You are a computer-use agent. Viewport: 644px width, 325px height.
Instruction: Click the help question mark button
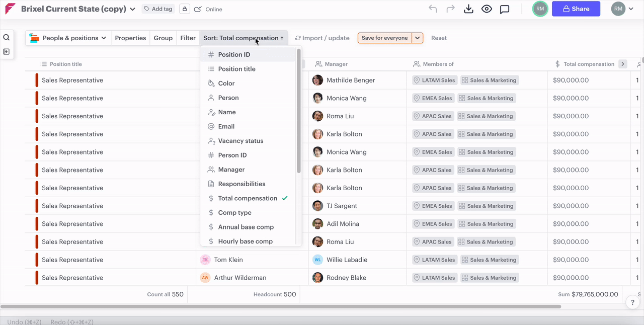pyautogui.click(x=632, y=302)
